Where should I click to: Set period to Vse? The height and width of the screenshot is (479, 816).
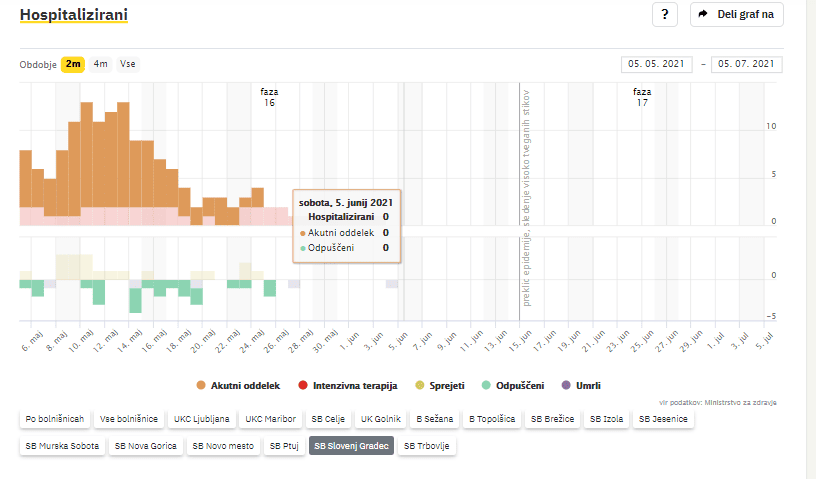127,64
